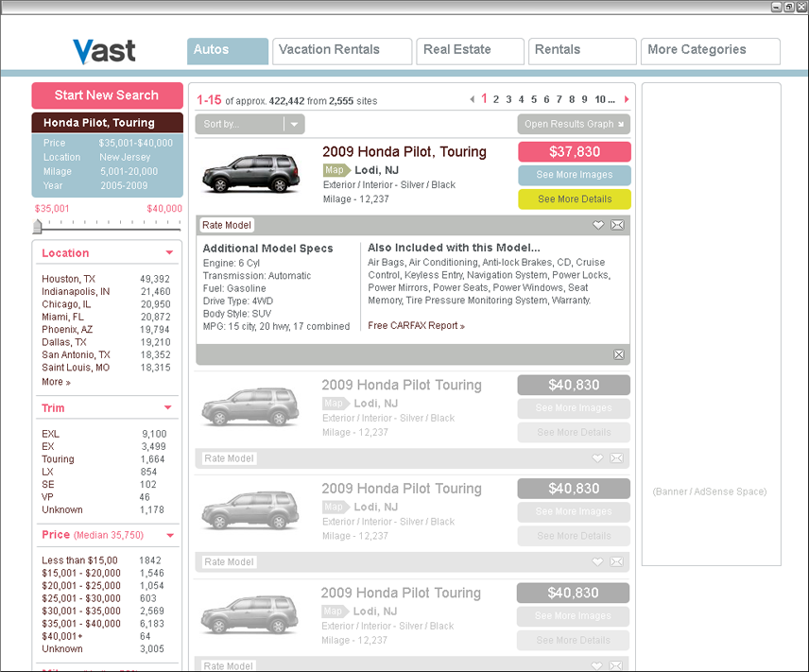This screenshot has height=672, width=809.
Task: Go to results page 3
Action: pos(508,99)
